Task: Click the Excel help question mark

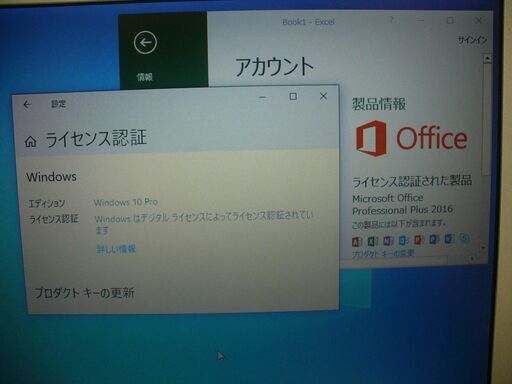Action: pos(392,20)
